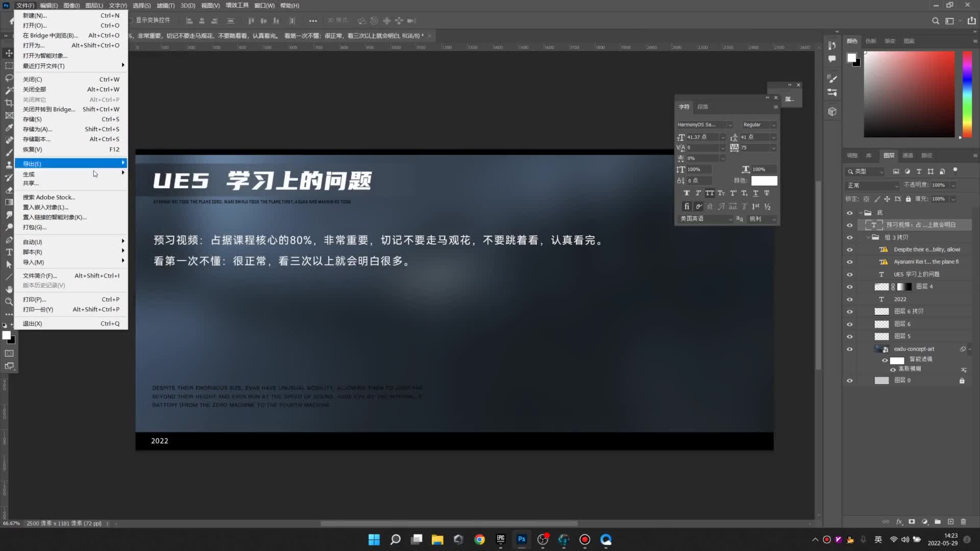Click the delete layer trash icon

[963, 521]
